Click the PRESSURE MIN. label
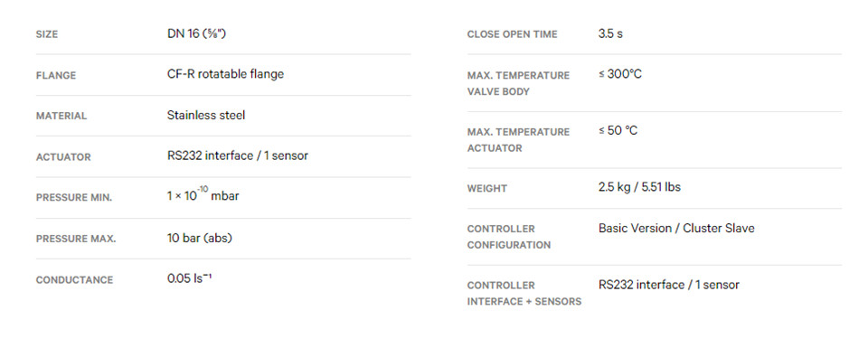This screenshot has width=868, height=348. pyautogui.click(x=74, y=198)
